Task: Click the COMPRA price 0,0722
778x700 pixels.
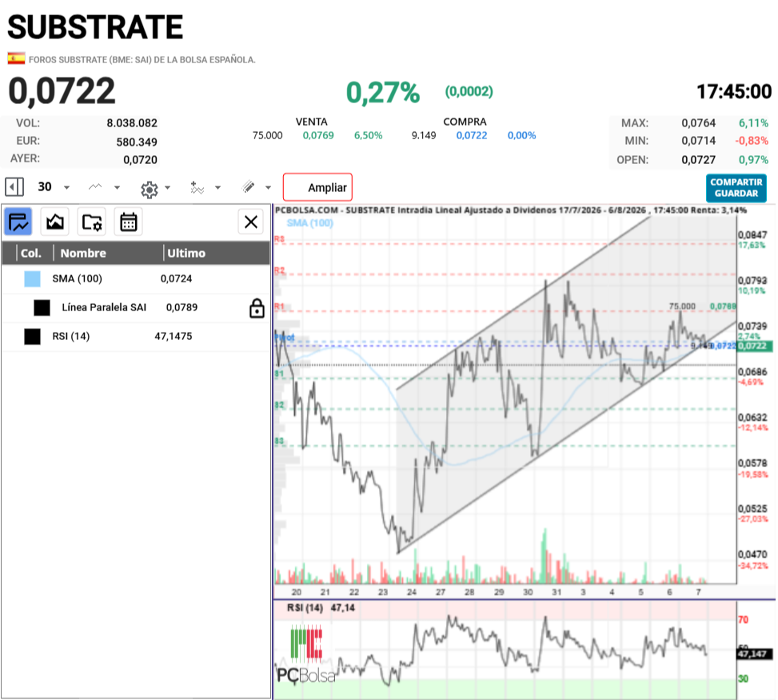Action: click(472, 135)
